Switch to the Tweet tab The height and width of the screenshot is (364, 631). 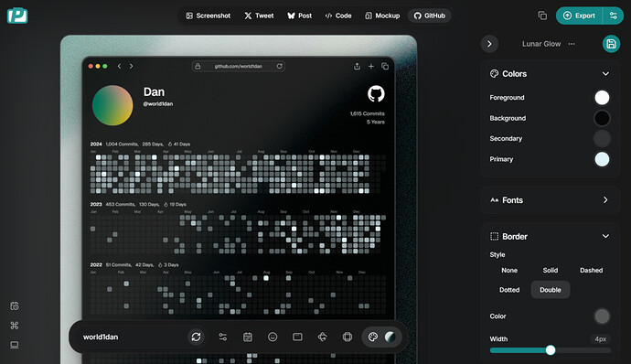(259, 16)
